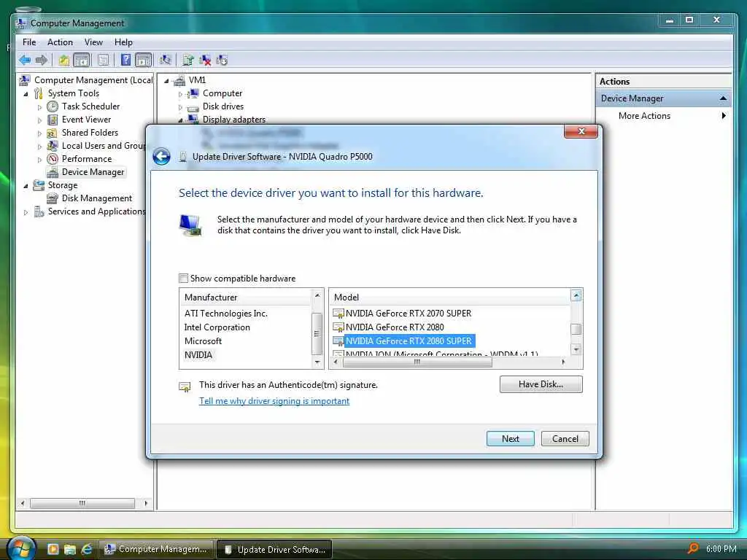Viewport: 747px width, 560px height.
Task: Click the Disable device toolbar icon with red X
Action: click(205, 60)
